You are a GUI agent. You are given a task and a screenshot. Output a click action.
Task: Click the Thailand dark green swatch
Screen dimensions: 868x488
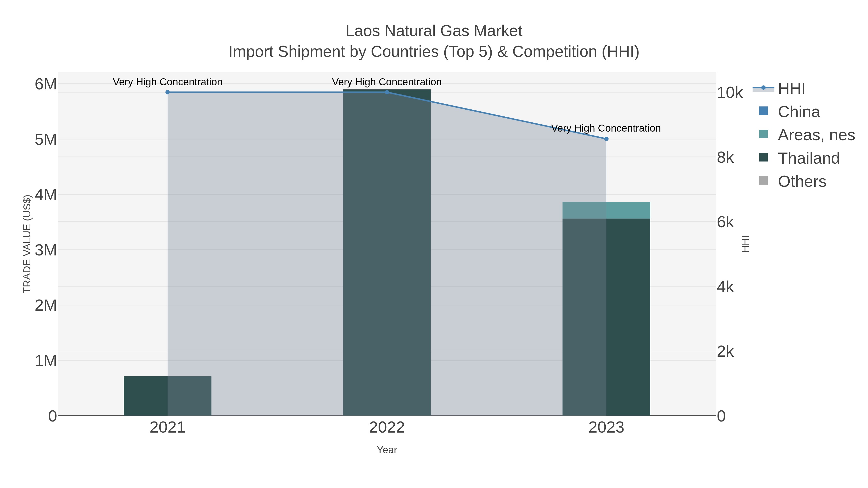tap(763, 157)
